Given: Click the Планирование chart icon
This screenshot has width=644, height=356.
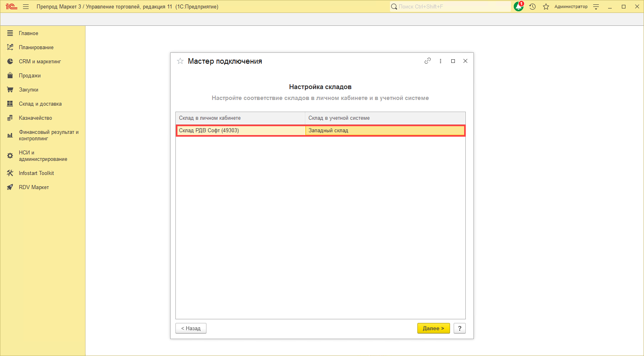Looking at the screenshot, I should coord(10,47).
